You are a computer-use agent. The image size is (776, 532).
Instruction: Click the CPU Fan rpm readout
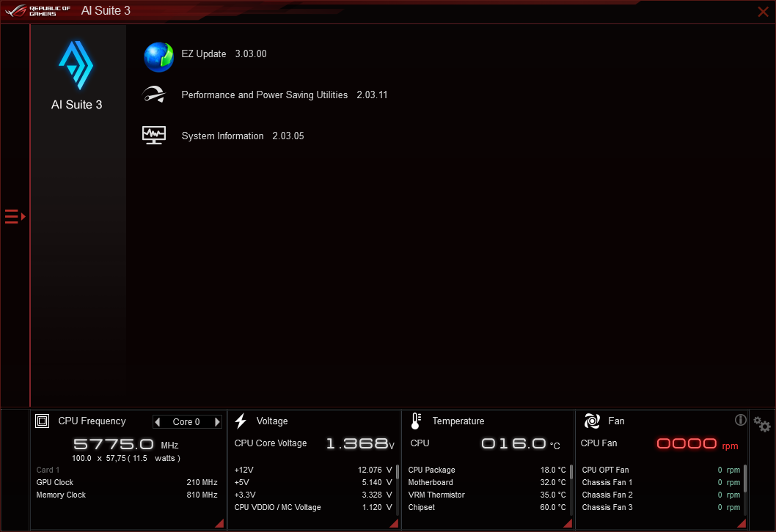(686, 443)
